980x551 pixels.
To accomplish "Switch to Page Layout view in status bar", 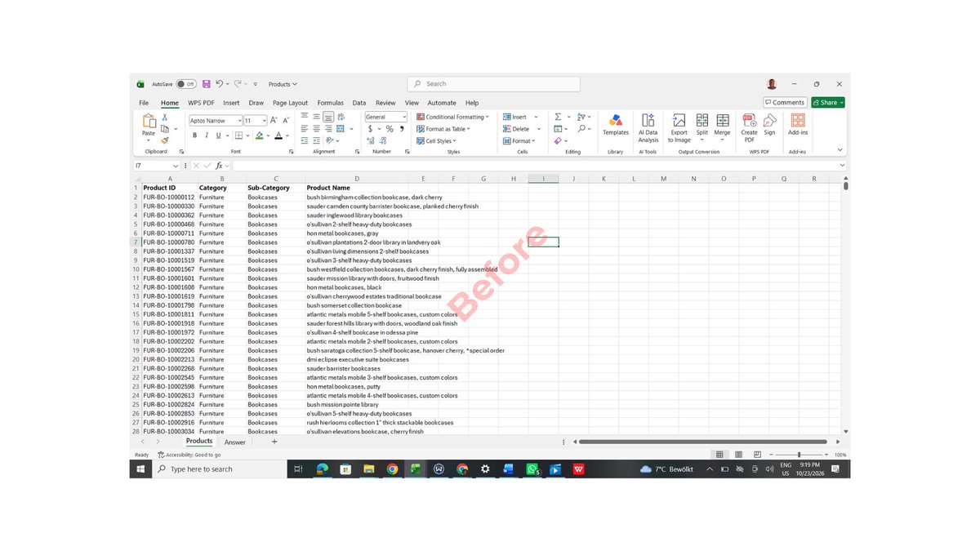I will pyautogui.click(x=738, y=455).
